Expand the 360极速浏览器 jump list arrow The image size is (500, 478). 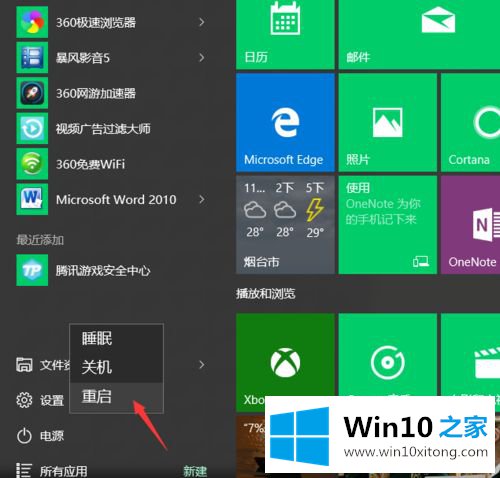pyautogui.click(x=202, y=22)
